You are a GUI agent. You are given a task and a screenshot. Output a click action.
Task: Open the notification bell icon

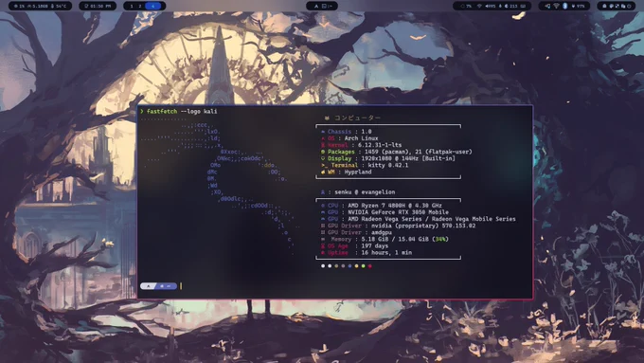(604, 6)
